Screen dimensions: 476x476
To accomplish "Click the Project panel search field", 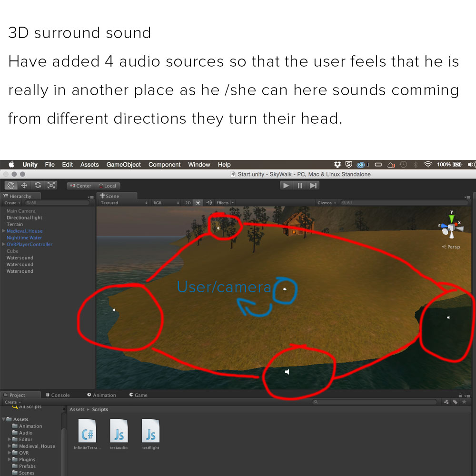I will pos(376,402).
